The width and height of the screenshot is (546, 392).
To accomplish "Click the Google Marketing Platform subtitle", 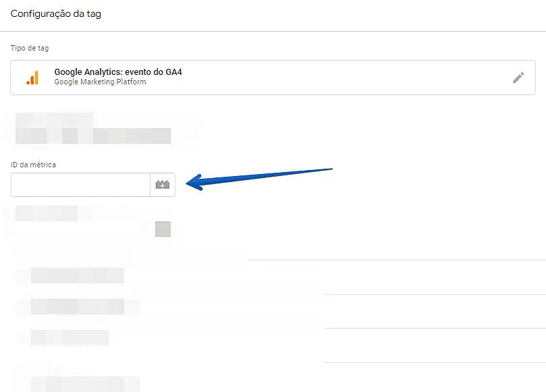I will click(x=101, y=82).
